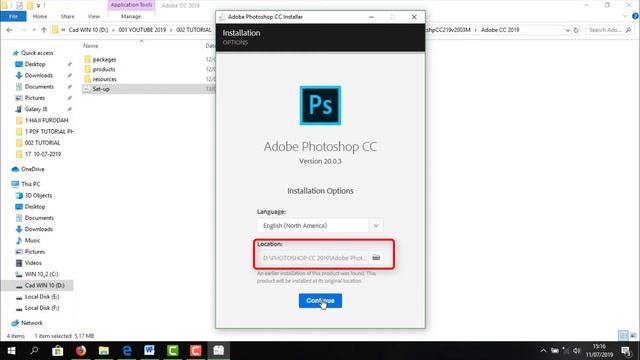Open Galaxy J8 in navigation pane
The height and width of the screenshot is (360, 640).
click(x=36, y=109)
